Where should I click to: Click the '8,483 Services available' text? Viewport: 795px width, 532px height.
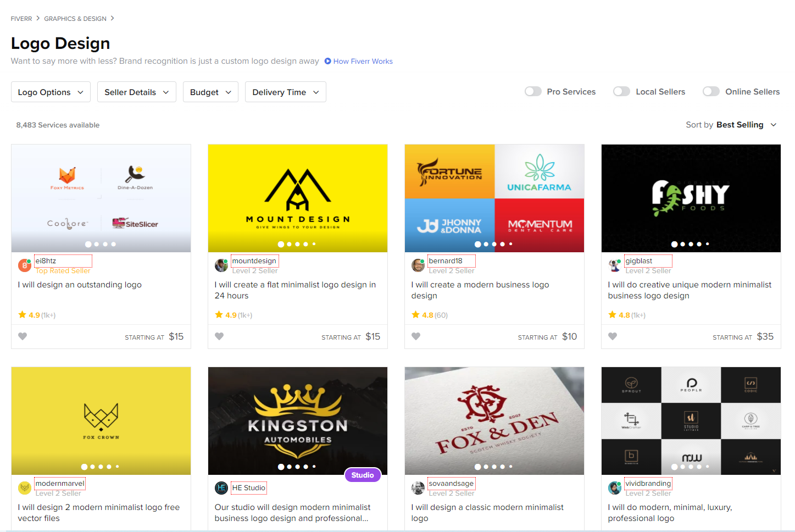coord(58,125)
